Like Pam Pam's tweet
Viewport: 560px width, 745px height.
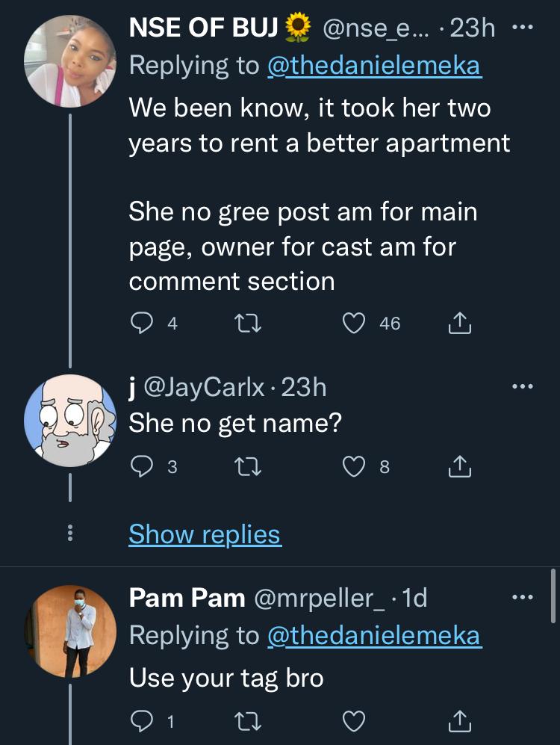pos(354,722)
